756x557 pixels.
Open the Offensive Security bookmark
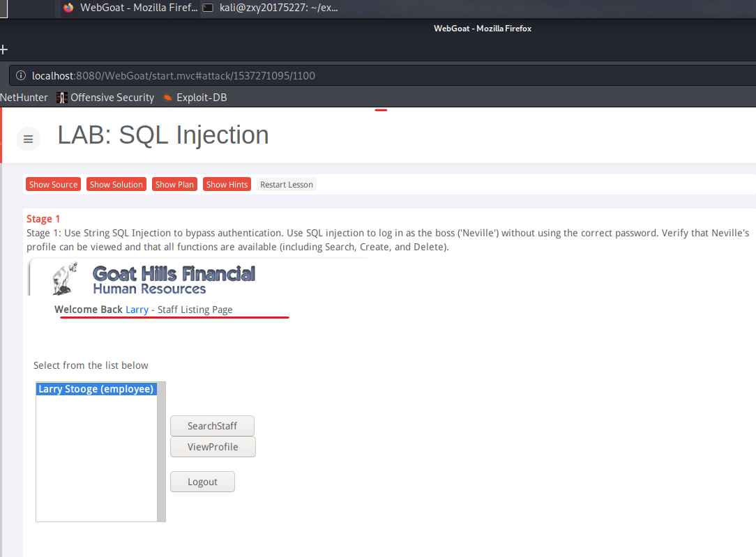105,98
